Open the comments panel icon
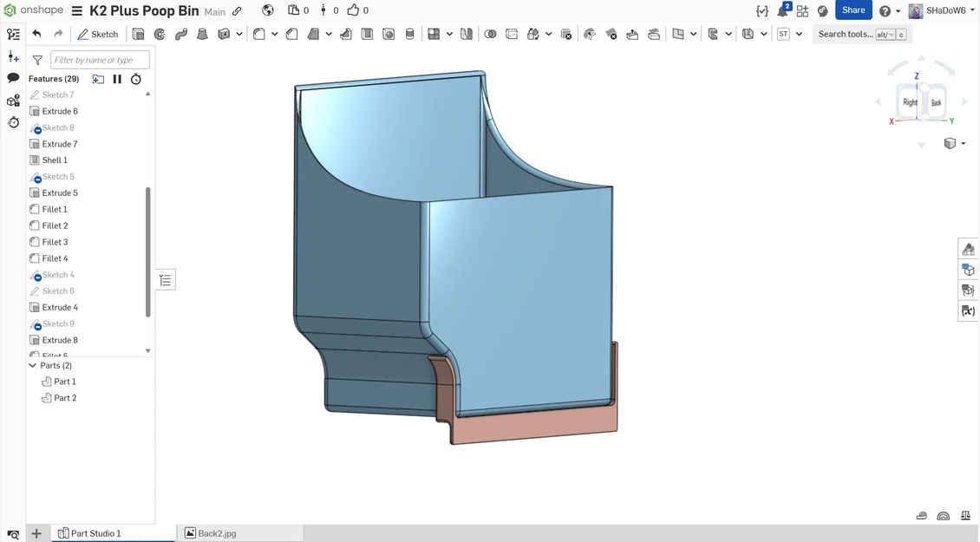This screenshot has height=542, width=980. 13,78
